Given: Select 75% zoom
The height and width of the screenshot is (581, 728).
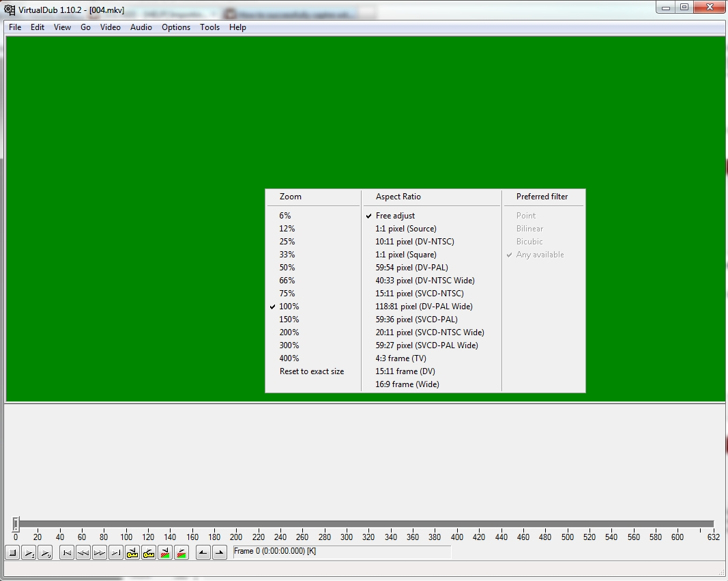Looking at the screenshot, I should pyautogui.click(x=313, y=294).
